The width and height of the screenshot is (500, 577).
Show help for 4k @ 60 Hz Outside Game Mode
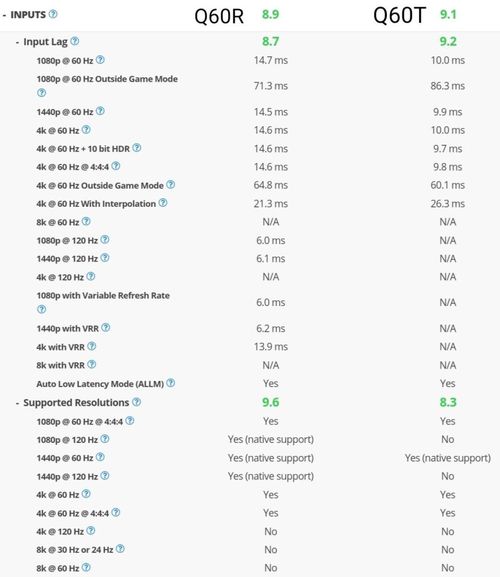[170, 184]
